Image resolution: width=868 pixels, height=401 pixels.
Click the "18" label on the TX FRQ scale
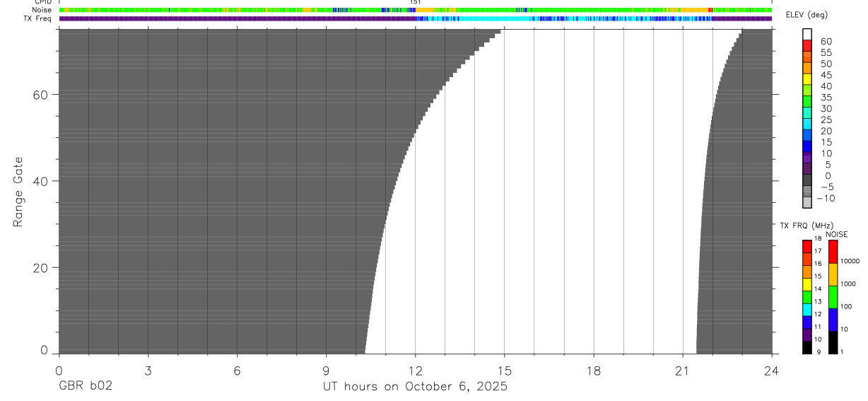pyautogui.click(x=818, y=239)
